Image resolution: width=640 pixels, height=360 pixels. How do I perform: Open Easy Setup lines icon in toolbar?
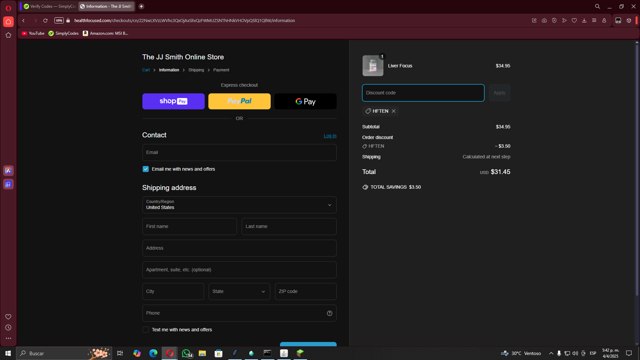pos(594,20)
